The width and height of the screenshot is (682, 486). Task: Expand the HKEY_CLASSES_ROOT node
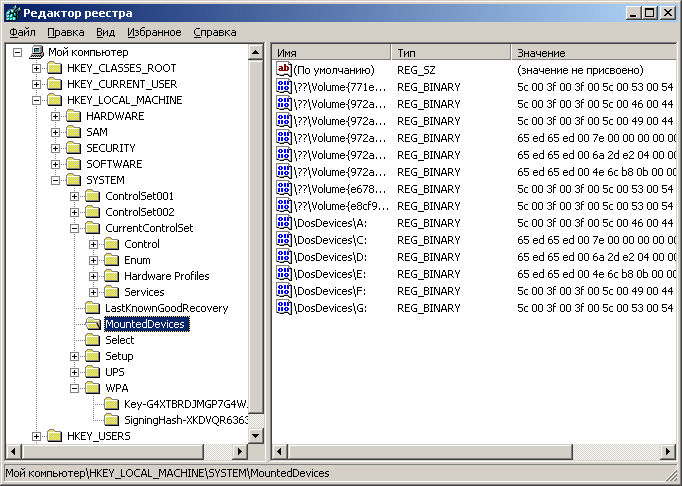[37, 68]
